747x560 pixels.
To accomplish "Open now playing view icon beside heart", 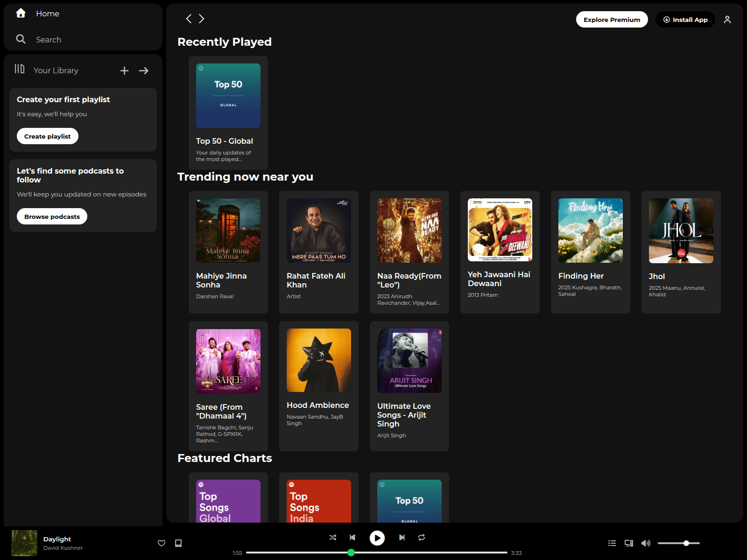I will [178, 543].
